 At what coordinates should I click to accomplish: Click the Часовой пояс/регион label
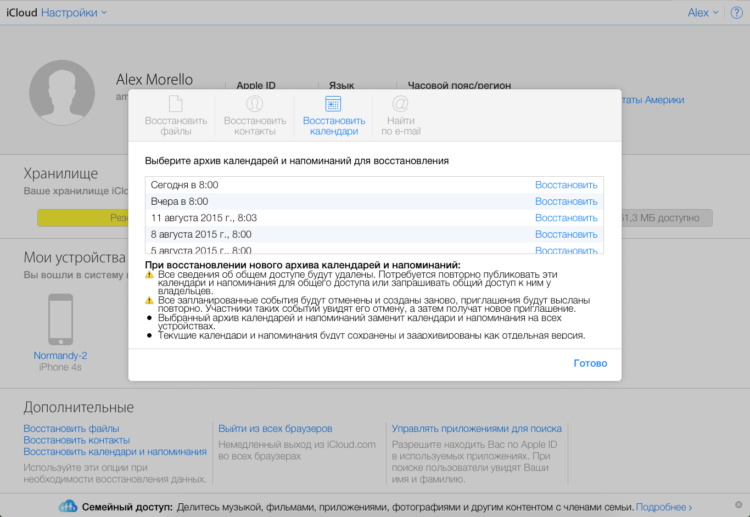459,85
